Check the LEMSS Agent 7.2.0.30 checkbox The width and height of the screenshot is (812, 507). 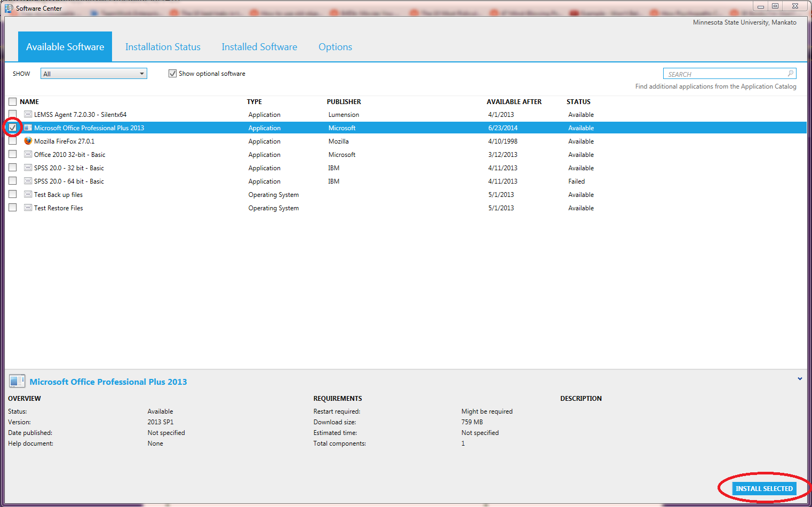coord(13,114)
